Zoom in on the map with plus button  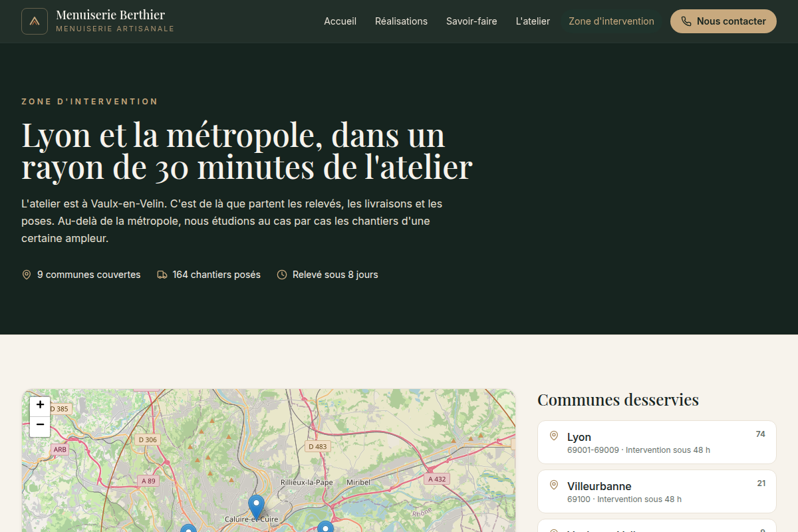pyautogui.click(x=40, y=405)
